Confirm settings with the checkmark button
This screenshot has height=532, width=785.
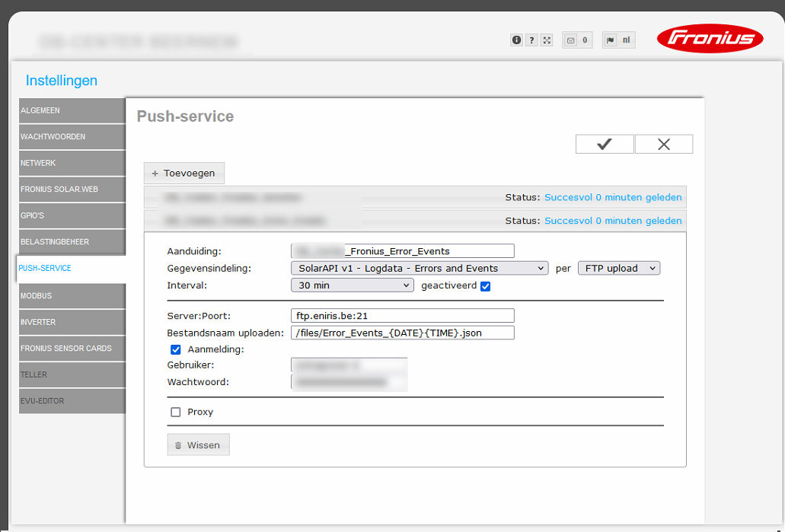pyautogui.click(x=605, y=144)
